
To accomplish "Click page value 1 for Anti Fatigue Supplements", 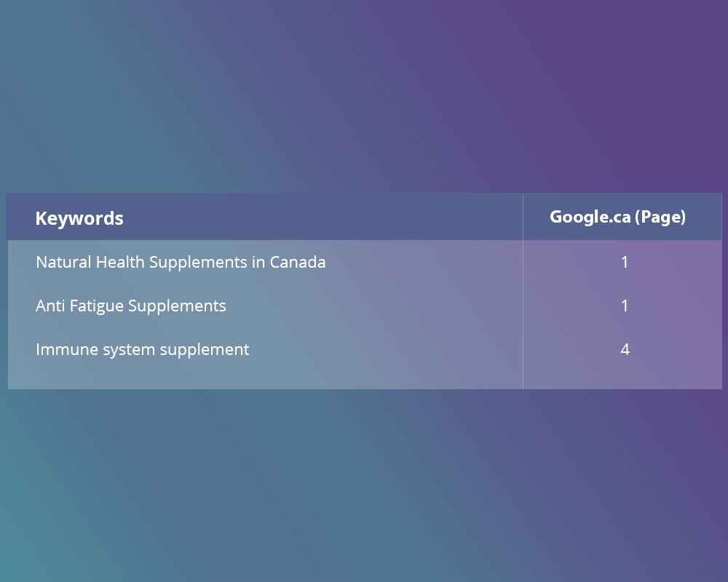I will tap(625, 306).
